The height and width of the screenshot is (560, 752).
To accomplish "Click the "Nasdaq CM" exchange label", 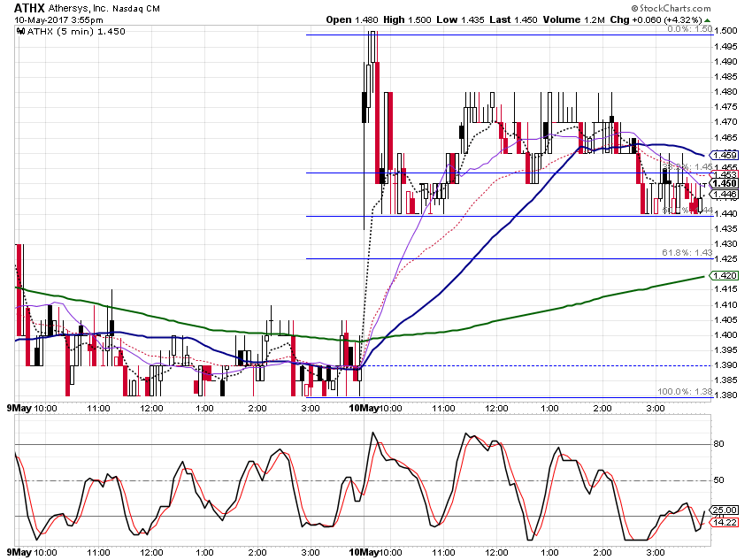I will click(x=136, y=9).
